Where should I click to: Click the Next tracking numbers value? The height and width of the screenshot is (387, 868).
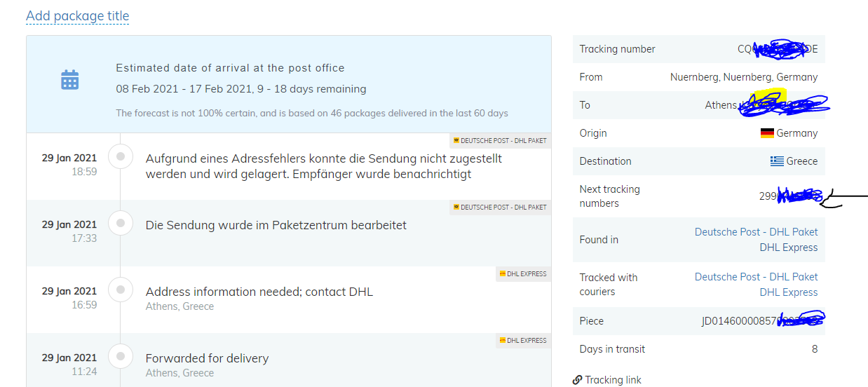(790, 197)
